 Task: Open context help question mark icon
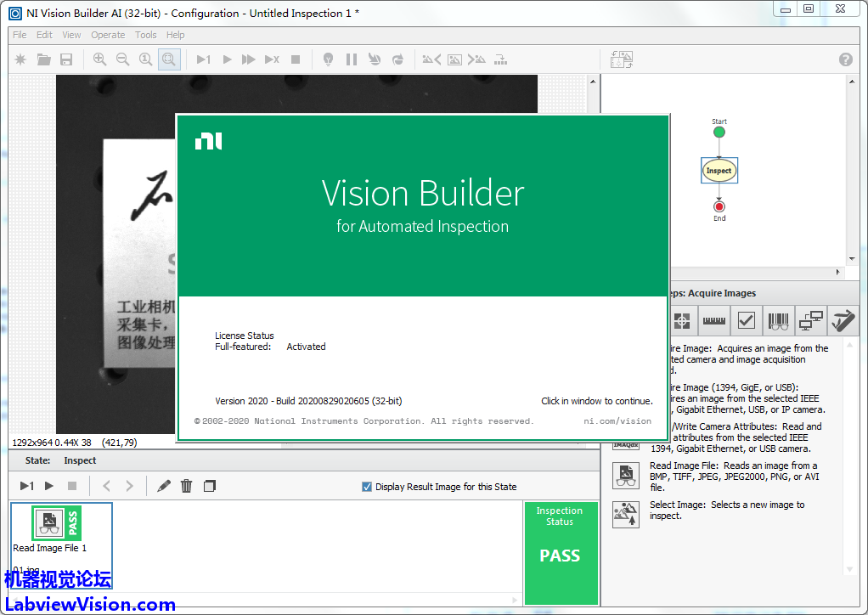pos(845,59)
